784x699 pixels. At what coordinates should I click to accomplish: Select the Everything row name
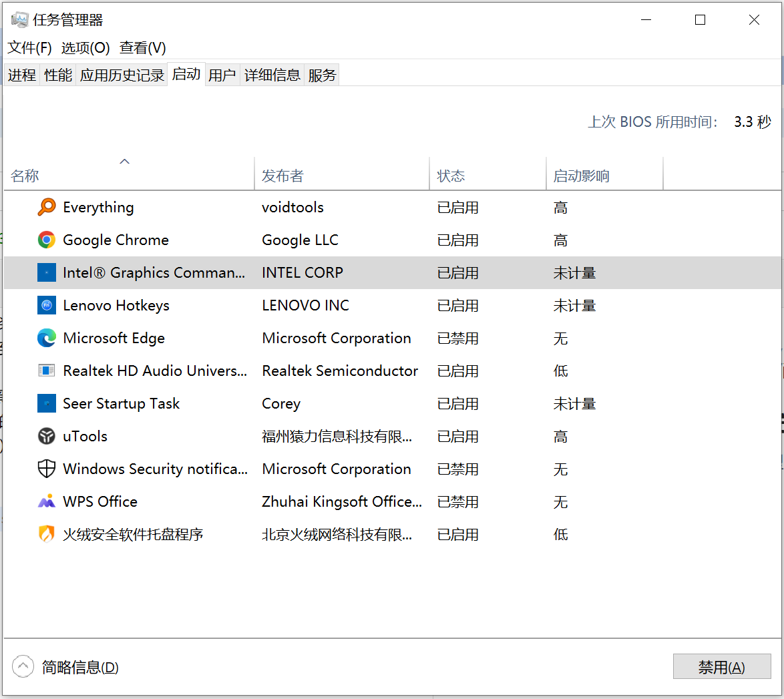(98, 207)
